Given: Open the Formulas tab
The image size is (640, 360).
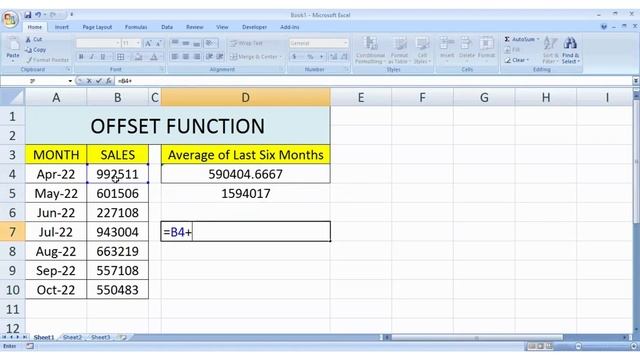Looking at the screenshot, I should (x=136, y=27).
